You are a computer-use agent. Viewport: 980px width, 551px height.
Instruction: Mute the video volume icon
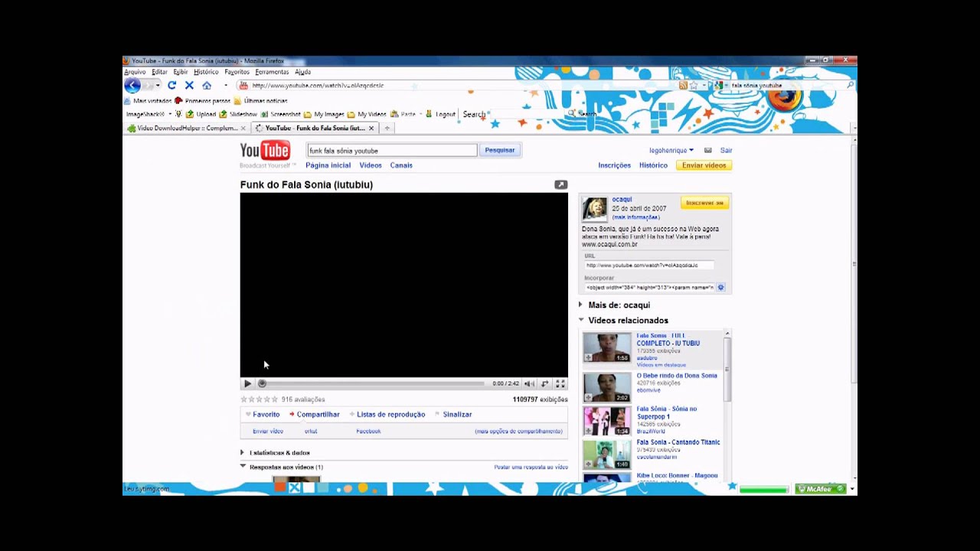coord(528,384)
